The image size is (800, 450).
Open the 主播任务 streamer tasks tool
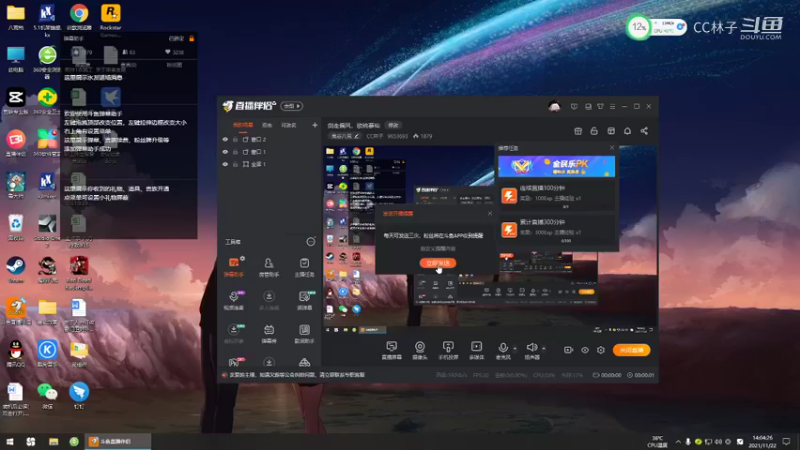304,266
